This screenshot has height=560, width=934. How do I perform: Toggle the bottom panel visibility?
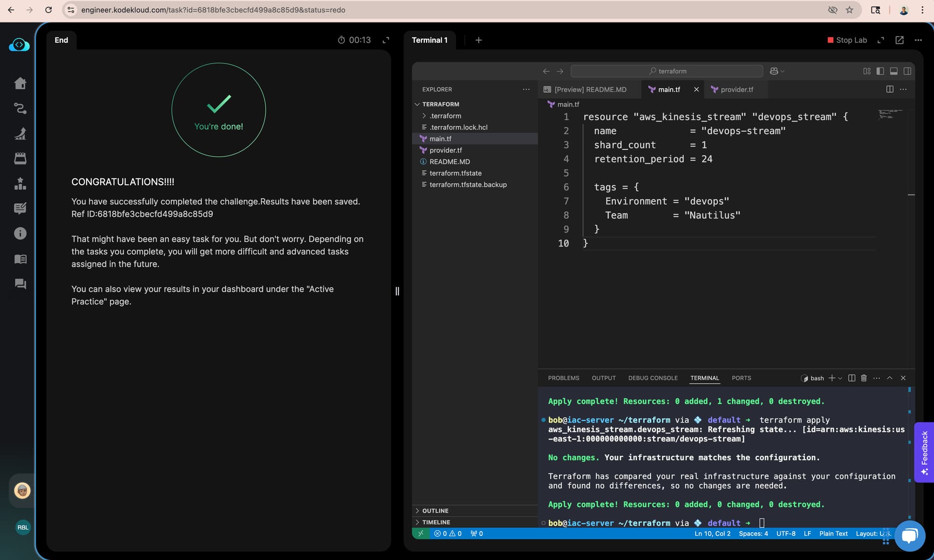[x=894, y=71]
